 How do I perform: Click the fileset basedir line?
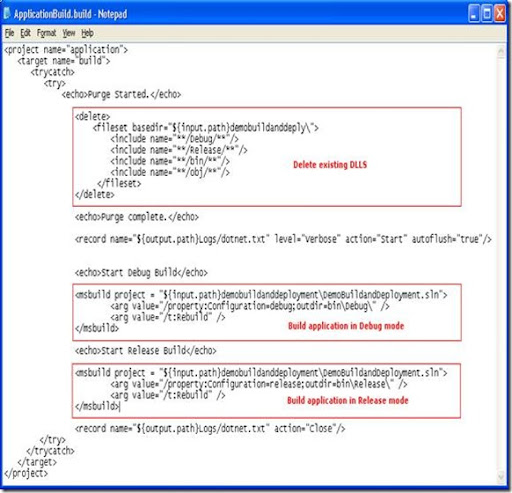coord(206,128)
